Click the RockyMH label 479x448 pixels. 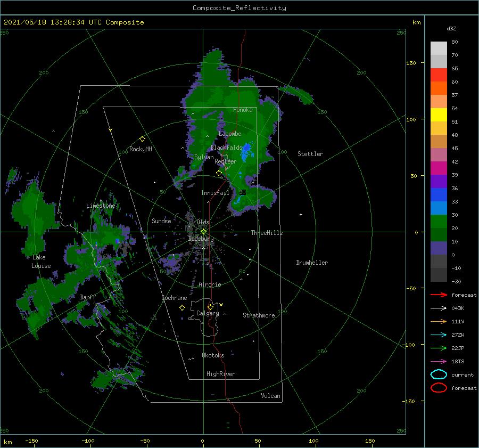pyautogui.click(x=141, y=149)
